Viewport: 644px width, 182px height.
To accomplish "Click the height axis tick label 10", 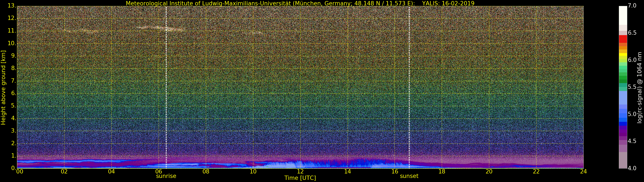I will (x=12, y=43).
